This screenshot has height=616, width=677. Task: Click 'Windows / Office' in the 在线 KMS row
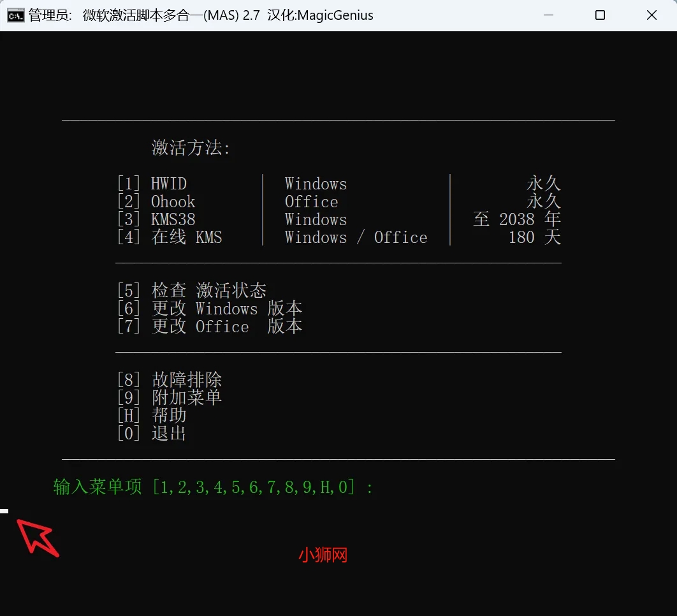pos(356,238)
